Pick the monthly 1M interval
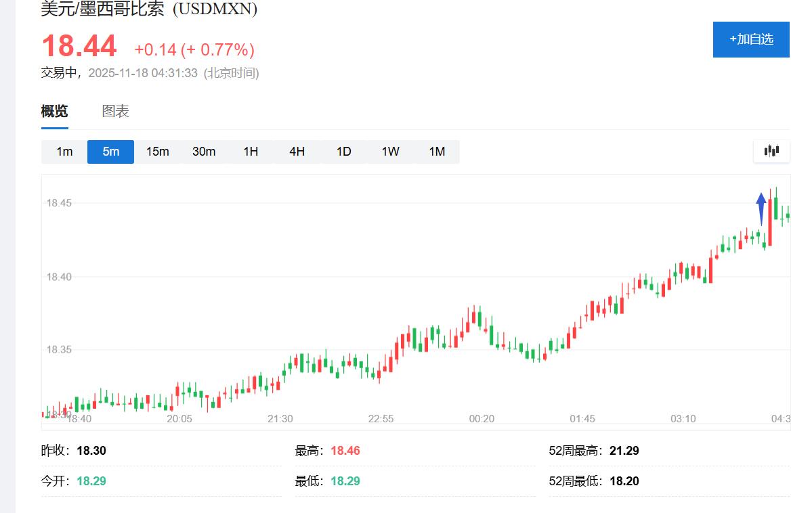 click(437, 152)
